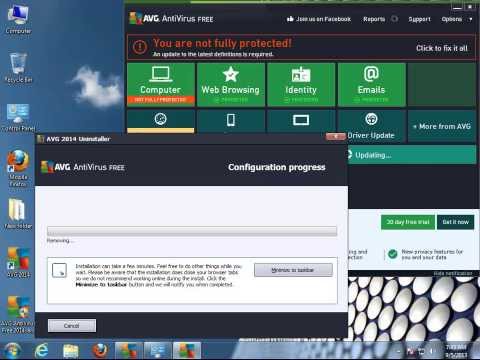Click the AVG logo in uninstaller header
The width and height of the screenshot is (480, 360).
[x=83, y=167]
